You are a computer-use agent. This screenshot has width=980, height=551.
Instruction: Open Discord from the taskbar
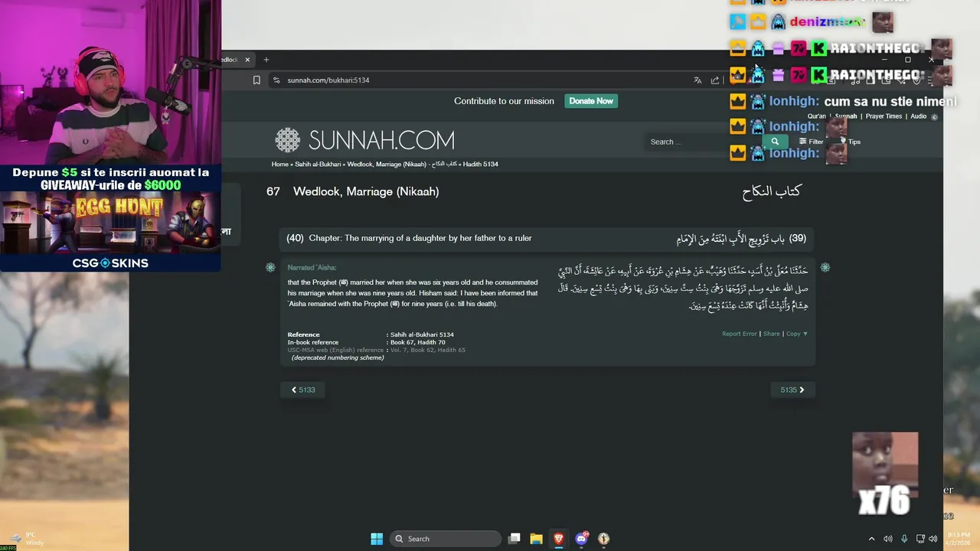[x=581, y=539]
